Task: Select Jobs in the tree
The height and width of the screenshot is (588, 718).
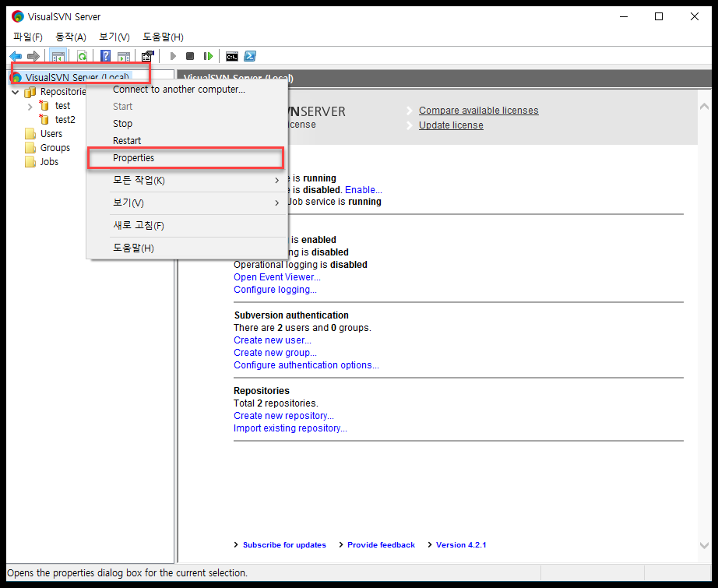Action: coord(50,162)
